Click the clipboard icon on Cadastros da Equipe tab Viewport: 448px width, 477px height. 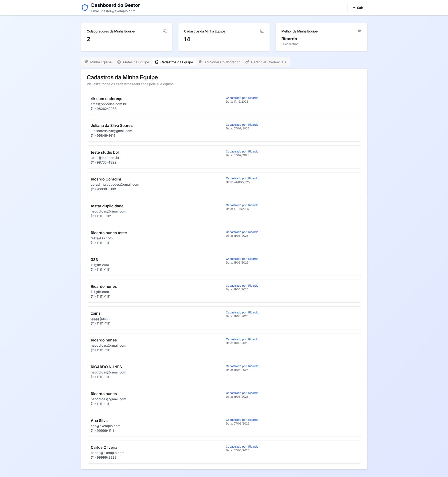[157, 62]
